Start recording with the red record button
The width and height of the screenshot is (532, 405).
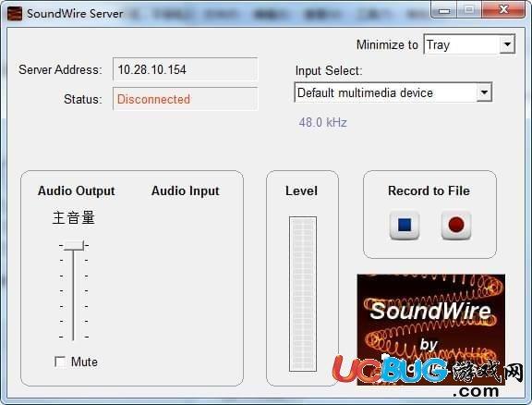tap(456, 225)
